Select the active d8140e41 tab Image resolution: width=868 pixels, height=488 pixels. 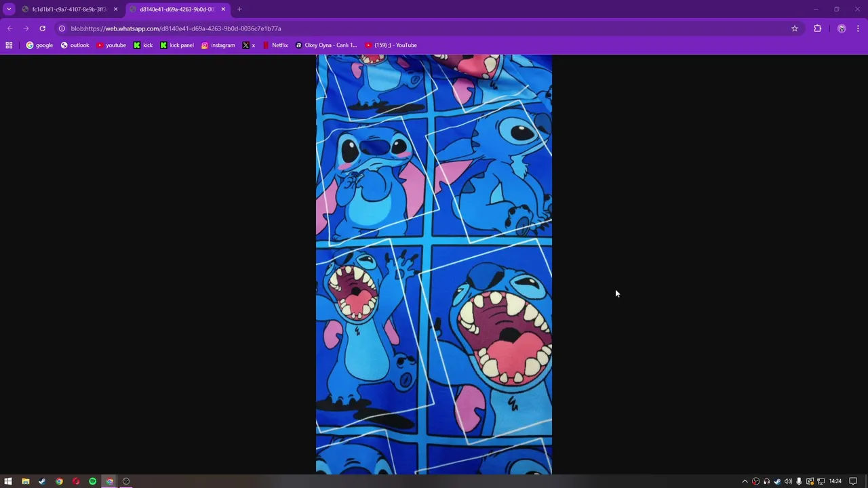coord(177,9)
